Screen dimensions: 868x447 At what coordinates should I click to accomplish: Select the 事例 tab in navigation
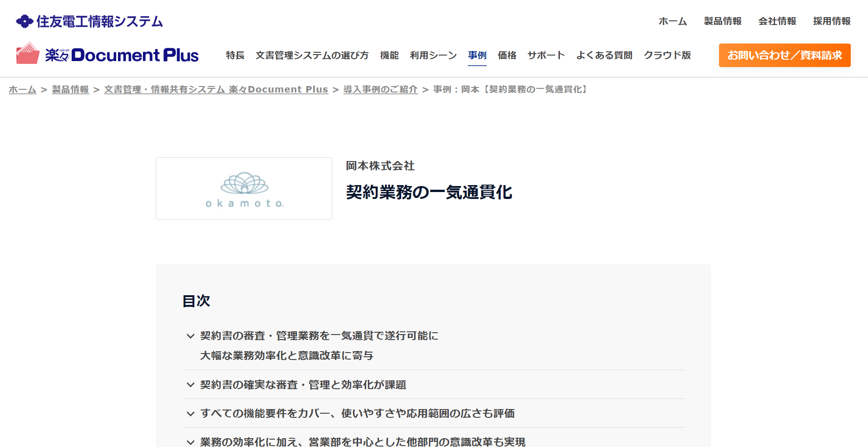477,55
